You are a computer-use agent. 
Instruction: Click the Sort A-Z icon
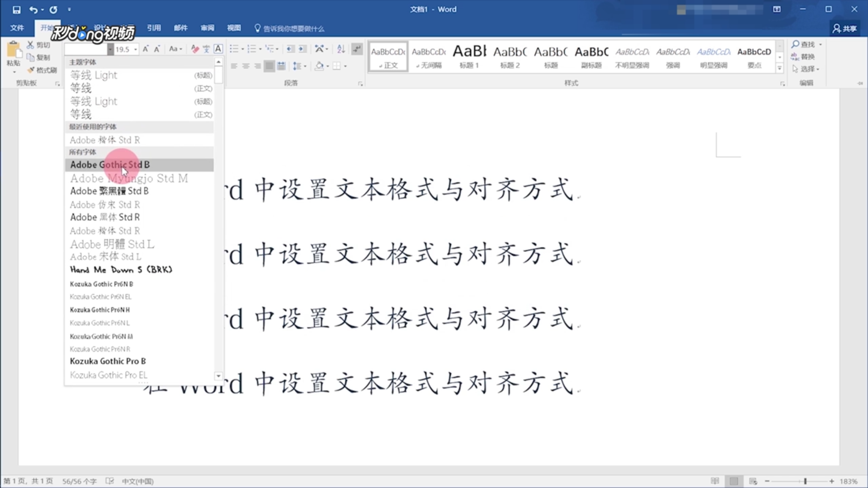click(x=340, y=49)
